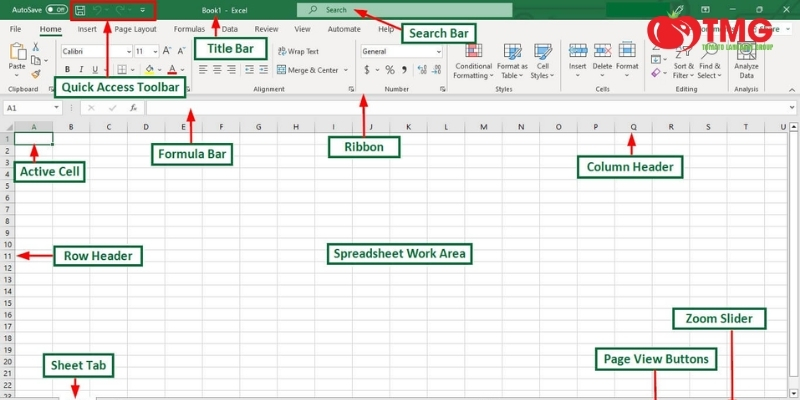This screenshot has width=800, height=400.
Task: Collapse the ribbon with the caret
Action: pos(792,89)
